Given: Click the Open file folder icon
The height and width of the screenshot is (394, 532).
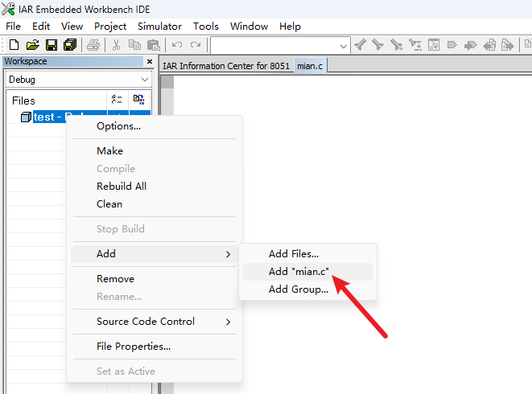Looking at the screenshot, I should [x=32, y=45].
